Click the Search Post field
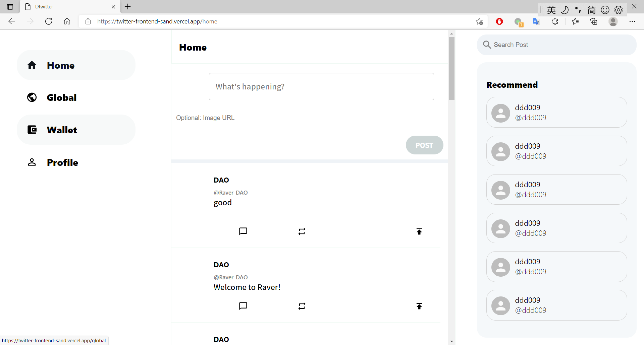 (556, 45)
